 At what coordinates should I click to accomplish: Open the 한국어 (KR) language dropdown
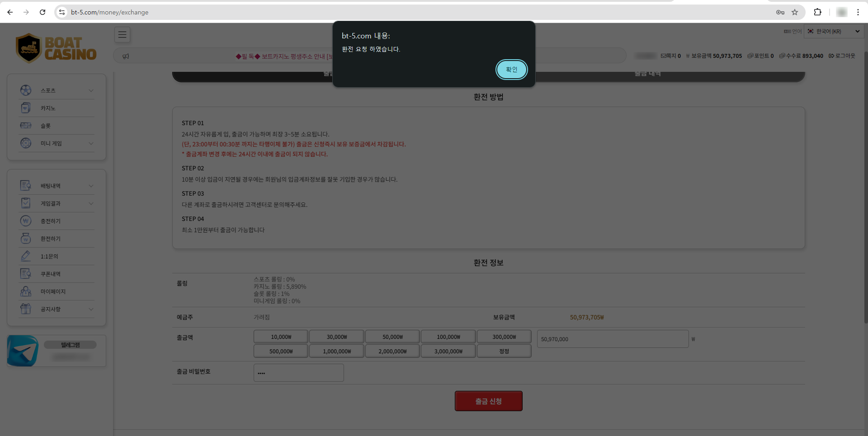click(833, 31)
